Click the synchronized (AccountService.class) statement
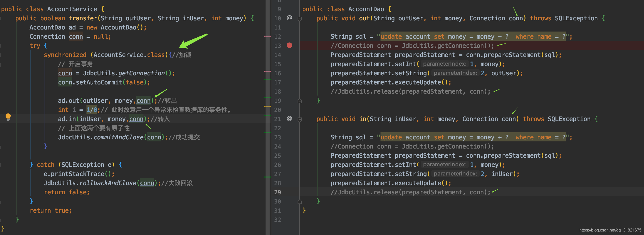Viewport: 644px width, 235px height. (106, 55)
